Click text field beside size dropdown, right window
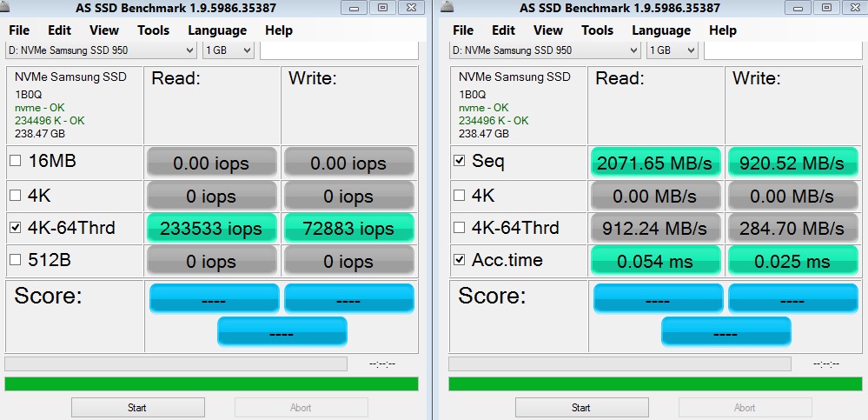Image resolution: width=868 pixels, height=420 pixels. point(783,50)
